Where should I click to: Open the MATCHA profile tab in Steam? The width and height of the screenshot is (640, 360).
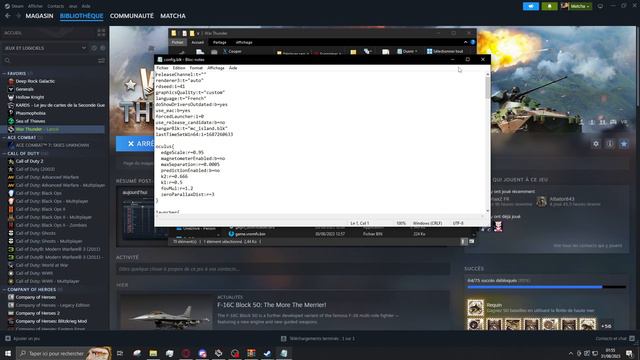point(173,16)
